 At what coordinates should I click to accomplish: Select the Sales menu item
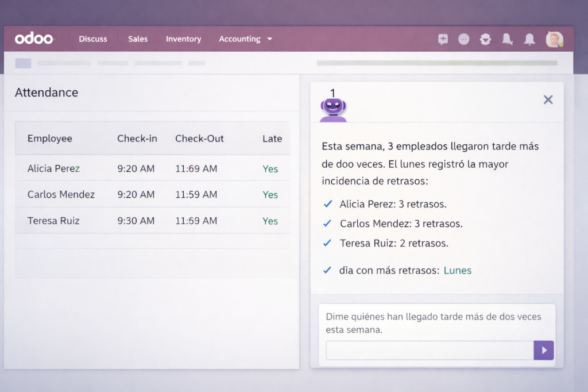tap(138, 39)
